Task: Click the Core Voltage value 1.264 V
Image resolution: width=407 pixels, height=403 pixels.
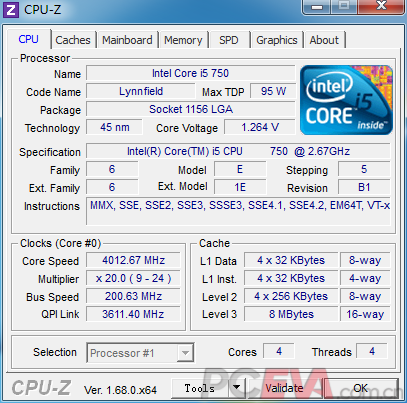Action: pyautogui.click(x=260, y=127)
